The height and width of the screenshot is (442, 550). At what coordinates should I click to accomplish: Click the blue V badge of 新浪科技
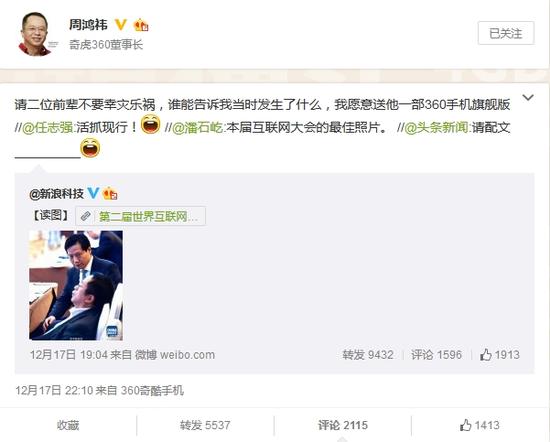(x=93, y=193)
